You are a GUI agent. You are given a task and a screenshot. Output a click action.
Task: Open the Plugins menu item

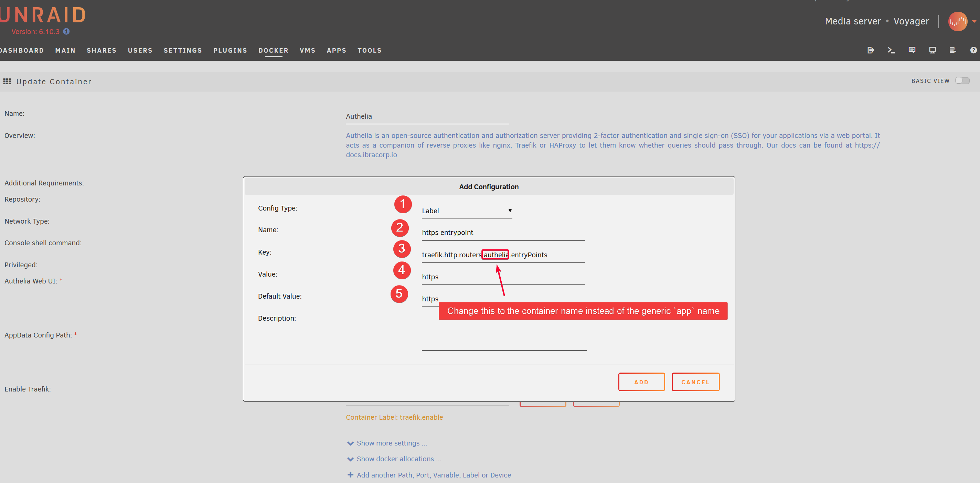pos(230,50)
